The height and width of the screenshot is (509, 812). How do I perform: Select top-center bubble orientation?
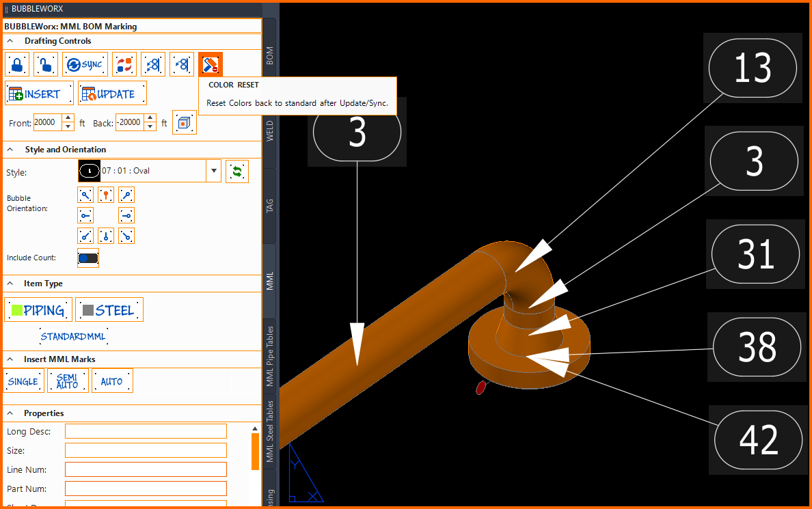106,195
